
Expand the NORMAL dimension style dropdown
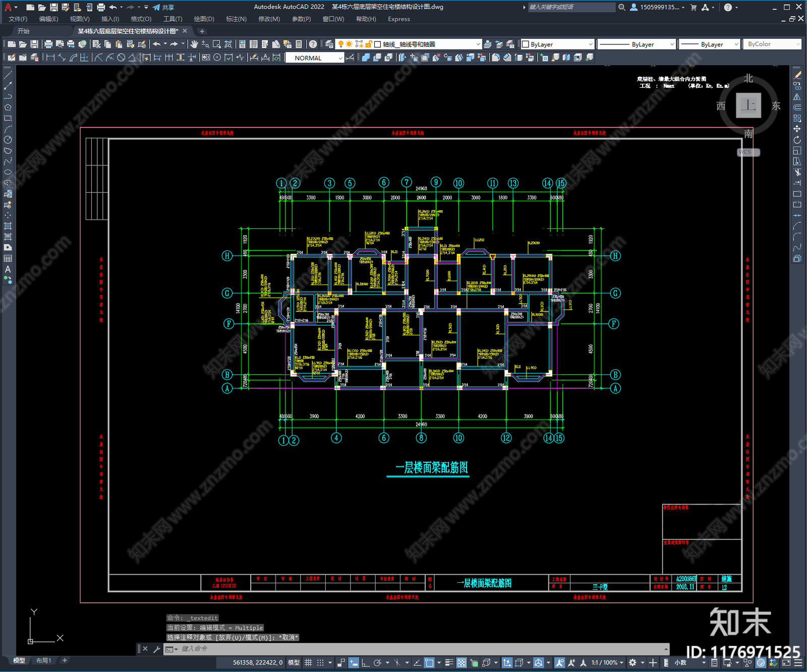coord(340,58)
